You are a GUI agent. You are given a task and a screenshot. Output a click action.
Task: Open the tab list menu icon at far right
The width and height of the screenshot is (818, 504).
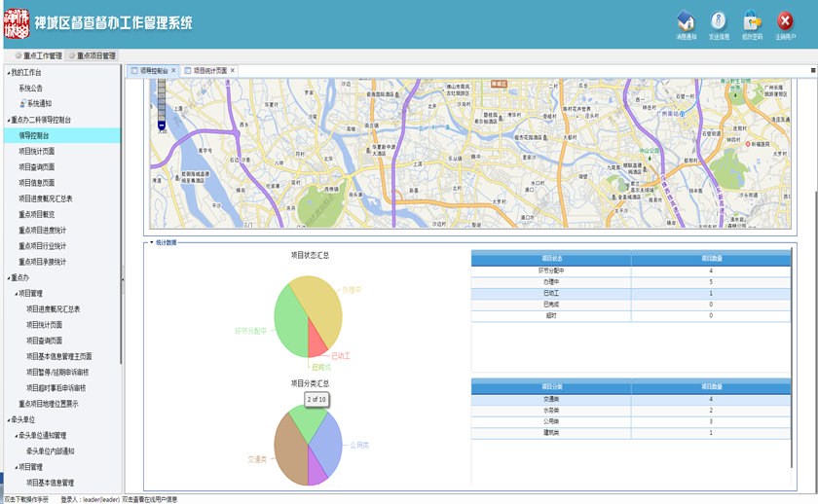pyautogui.click(x=813, y=71)
